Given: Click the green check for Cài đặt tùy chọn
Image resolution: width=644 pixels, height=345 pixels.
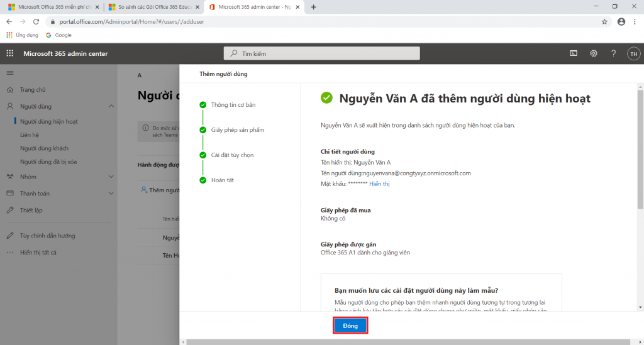Looking at the screenshot, I should point(203,155).
